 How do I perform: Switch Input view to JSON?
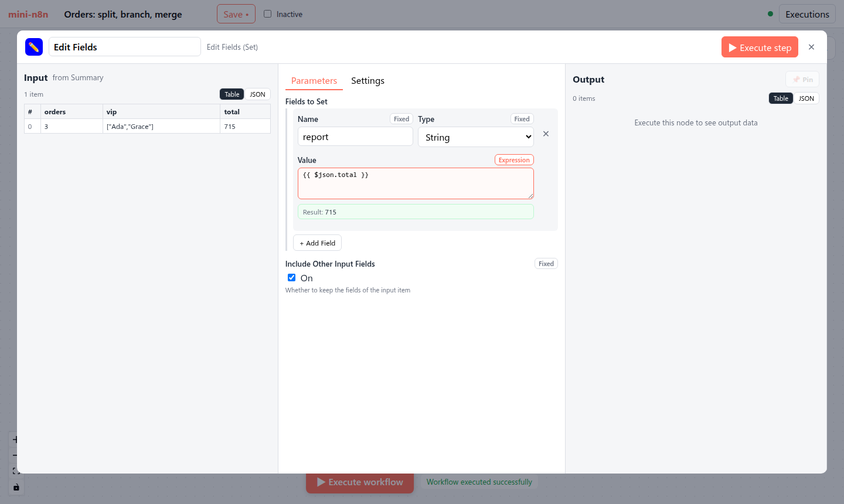[x=257, y=94]
